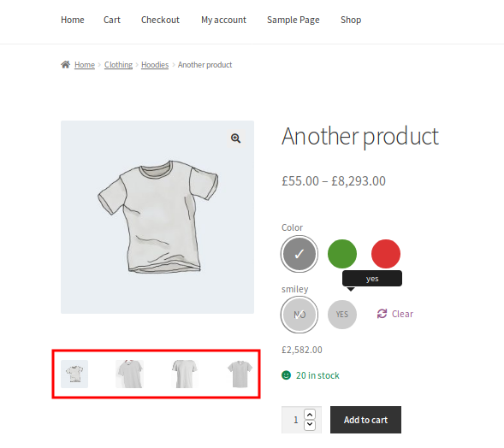
Task: Open the Hoodies breadcrumb link
Action: point(155,65)
